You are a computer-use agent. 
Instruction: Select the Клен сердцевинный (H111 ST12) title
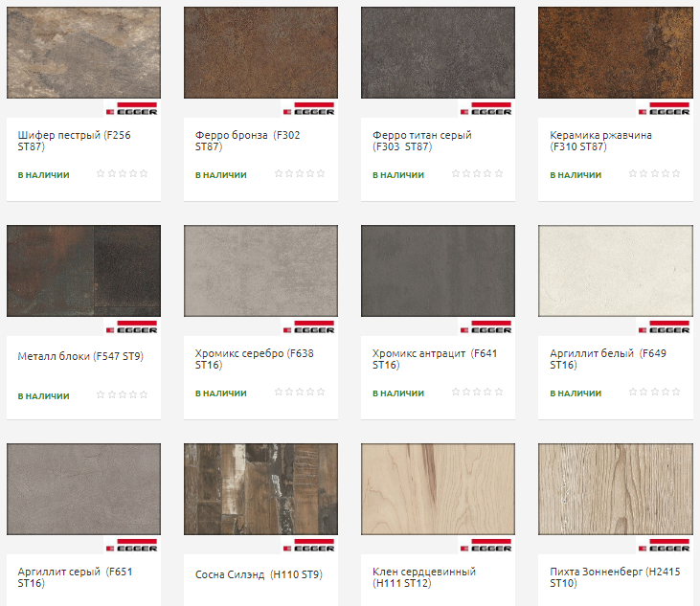click(x=423, y=577)
